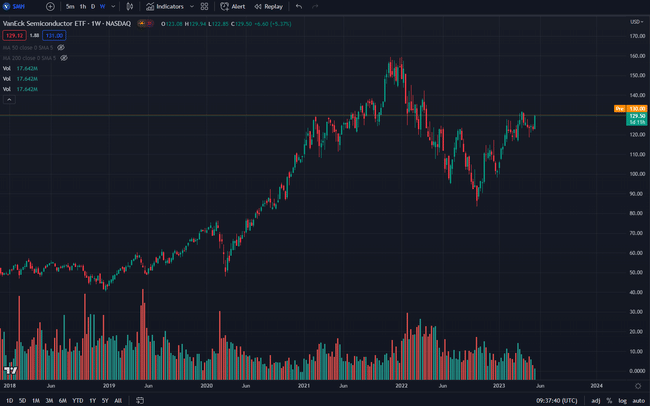This screenshot has height=406, width=650.
Task: Open the candlestick chart style selector
Action: pyautogui.click(x=130, y=6)
